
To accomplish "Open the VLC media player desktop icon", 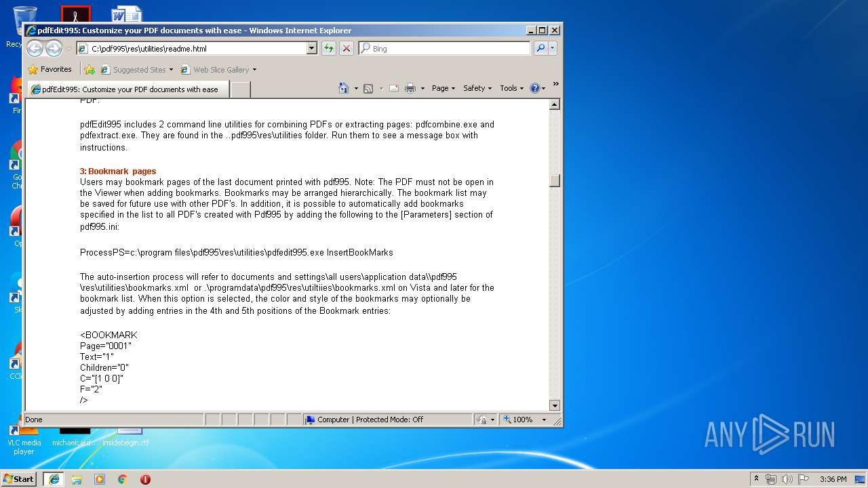I will 24,439.
